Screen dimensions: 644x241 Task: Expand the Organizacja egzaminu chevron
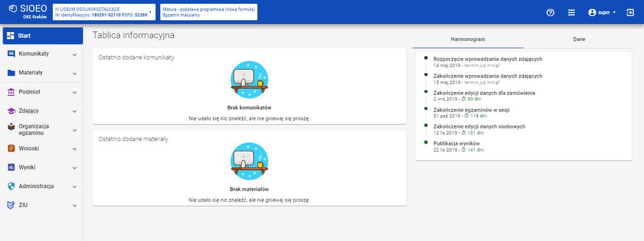[x=74, y=130]
